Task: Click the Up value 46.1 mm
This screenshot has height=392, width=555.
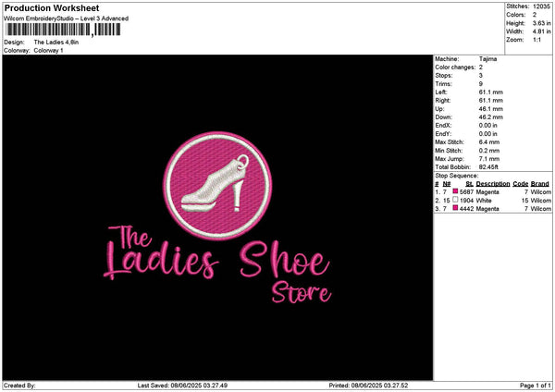Action: [490, 109]
